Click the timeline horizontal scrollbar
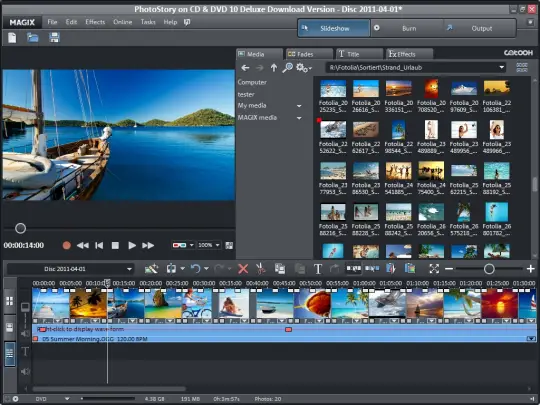This screenshot has height=405, width=540. click(109, 389)
